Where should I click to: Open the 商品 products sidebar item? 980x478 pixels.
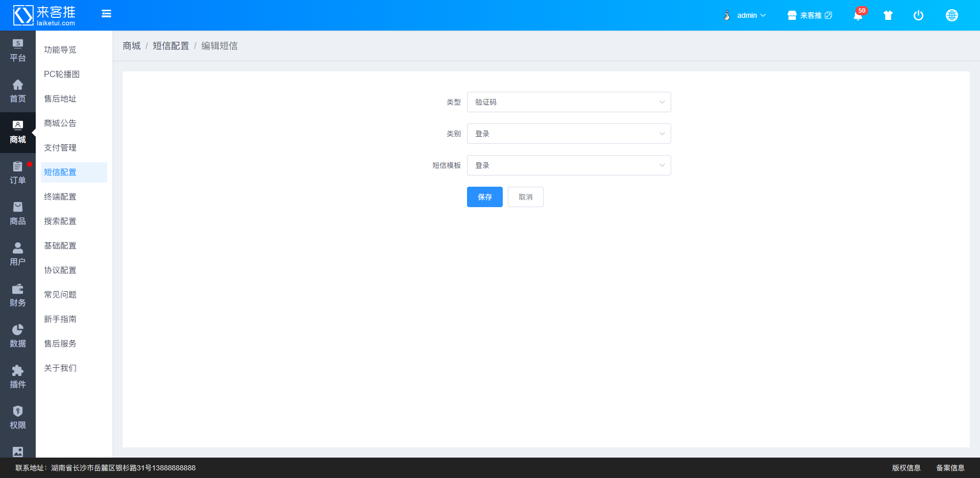(18, 214)
